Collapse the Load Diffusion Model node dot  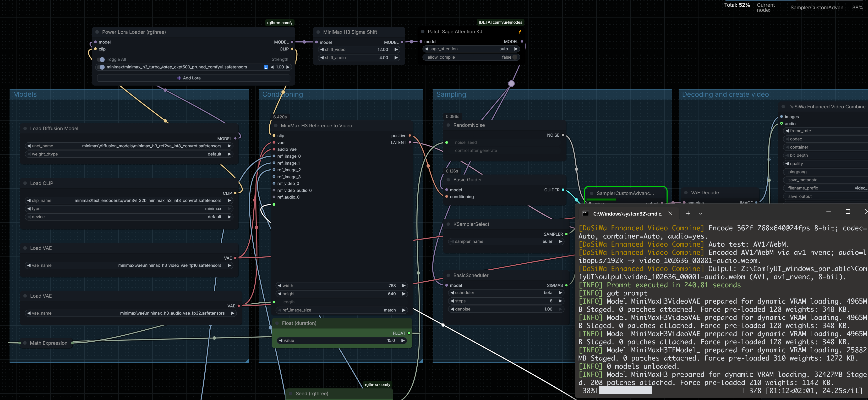[25, 128]
